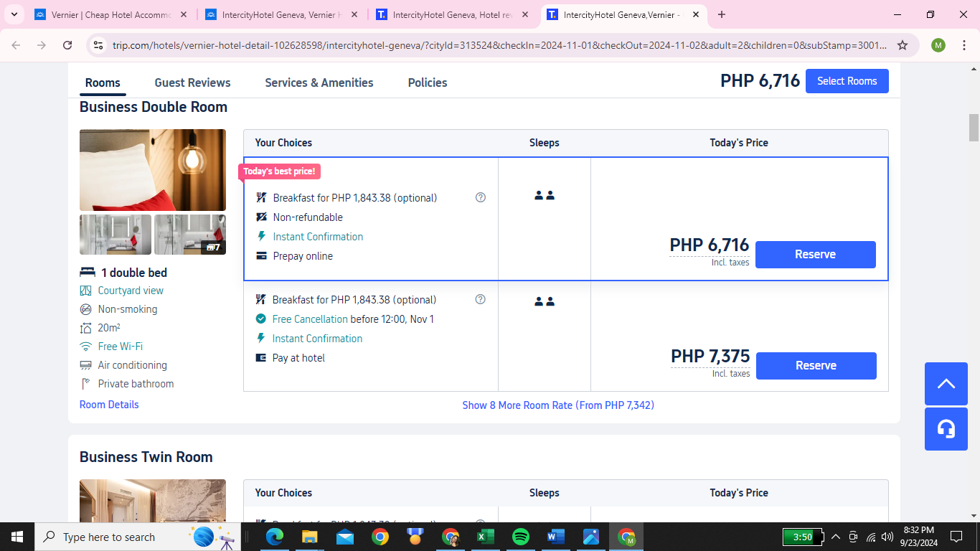Go back to the previous page
980x551 pixels.
pyautogui.click(x=17, y=45)
